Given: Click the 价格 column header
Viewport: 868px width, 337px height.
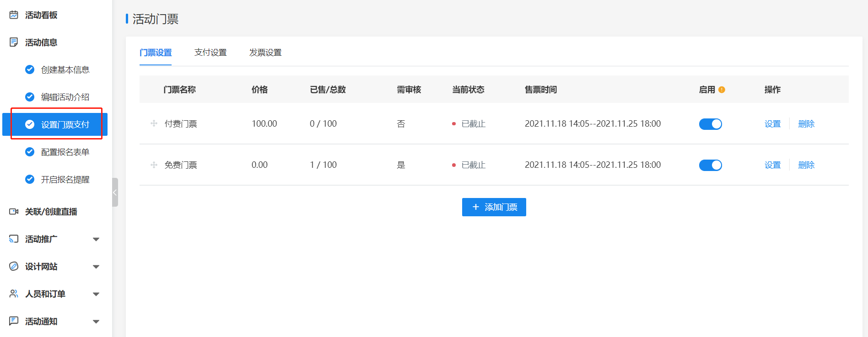Looking at the screenshot, I should 259,90.
